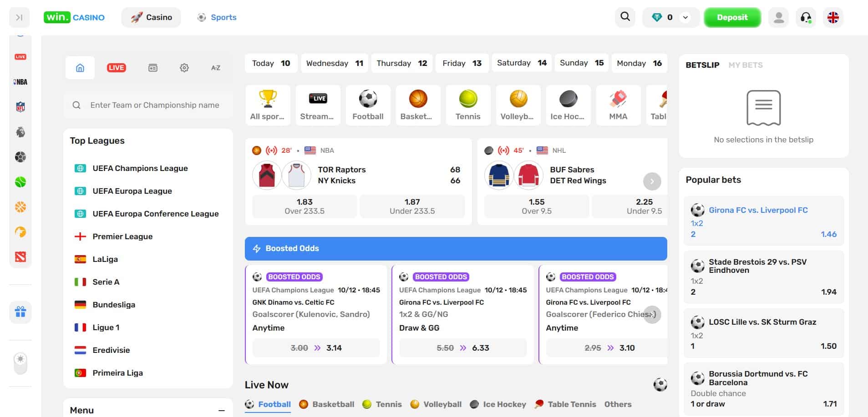
Task: Collapse the Menu section
Action: pos(221,410)
